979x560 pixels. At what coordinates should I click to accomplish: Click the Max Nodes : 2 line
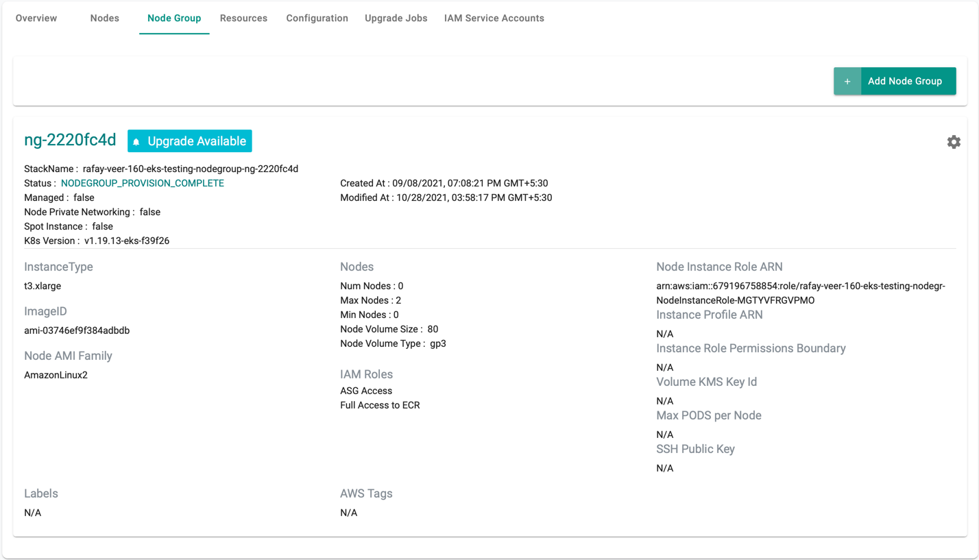(x=371, y=301)
